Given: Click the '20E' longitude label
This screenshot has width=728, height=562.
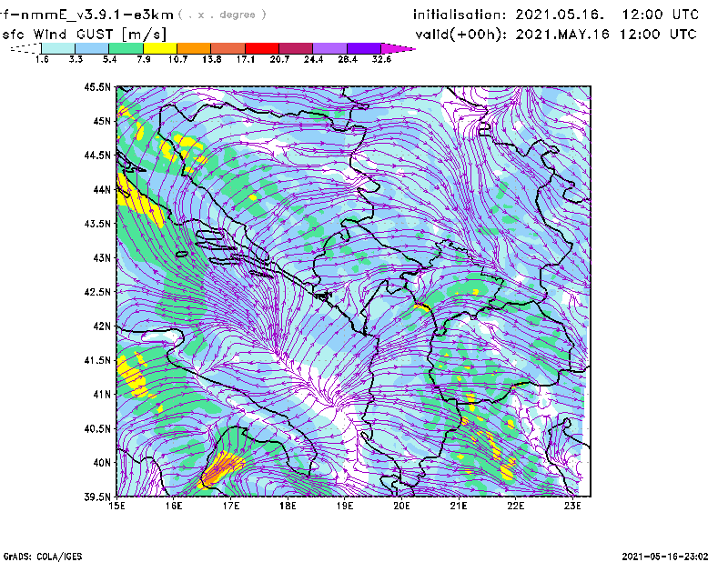Looking at the screenshot, I should pyautogui.click(x=401, y=506).
